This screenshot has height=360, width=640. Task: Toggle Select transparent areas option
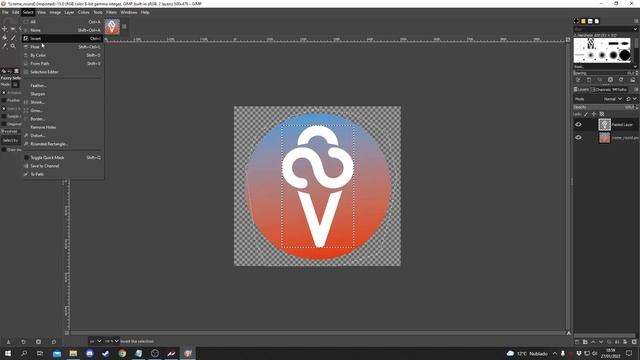click(4, 109)
